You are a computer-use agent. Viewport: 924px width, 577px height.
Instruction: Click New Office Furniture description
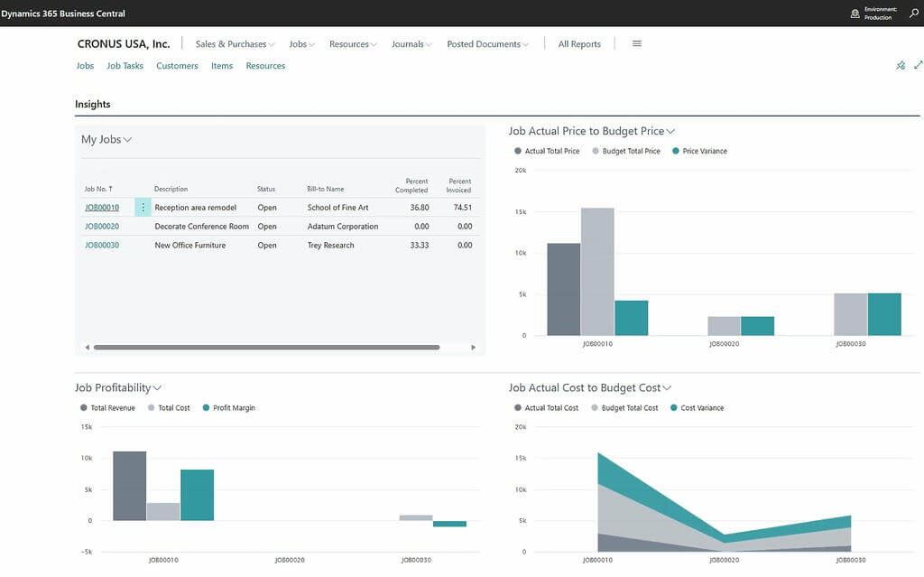click(189, 246)
